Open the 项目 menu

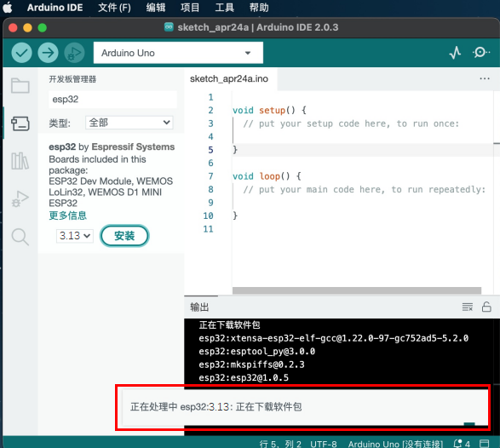pos(190,8)
